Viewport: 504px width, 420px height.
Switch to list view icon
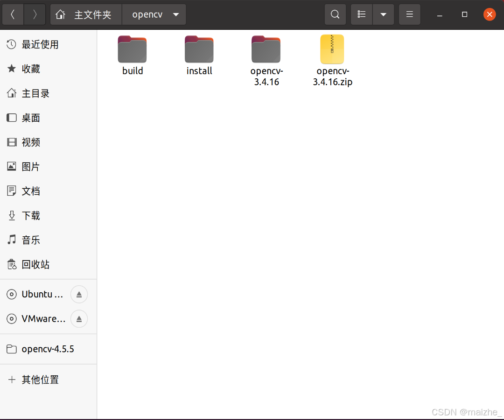pos(362,14)
